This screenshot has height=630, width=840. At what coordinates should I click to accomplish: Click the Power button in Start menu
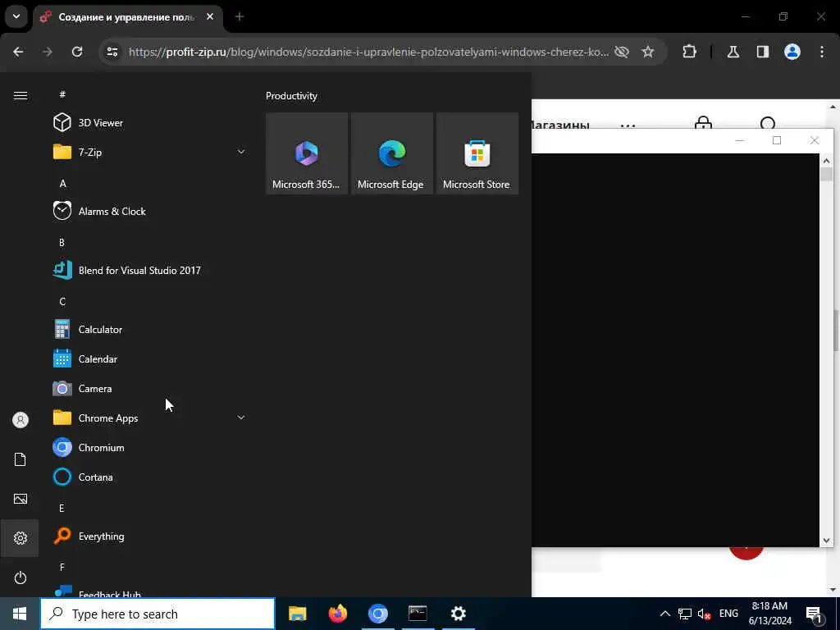[x=21, y=577]
